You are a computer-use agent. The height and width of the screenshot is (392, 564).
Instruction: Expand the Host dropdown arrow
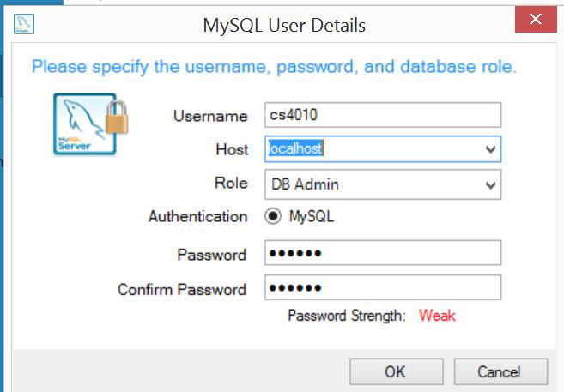click(491, 149)
